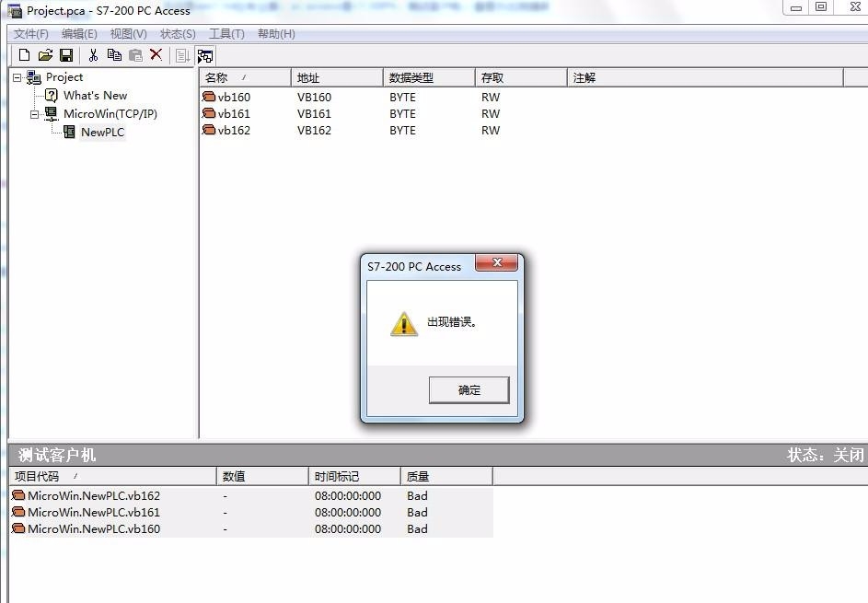The image size is (868, 603).
Task: Select MicroWin(TCP/IP) in the tree
Action: (110, 113)
